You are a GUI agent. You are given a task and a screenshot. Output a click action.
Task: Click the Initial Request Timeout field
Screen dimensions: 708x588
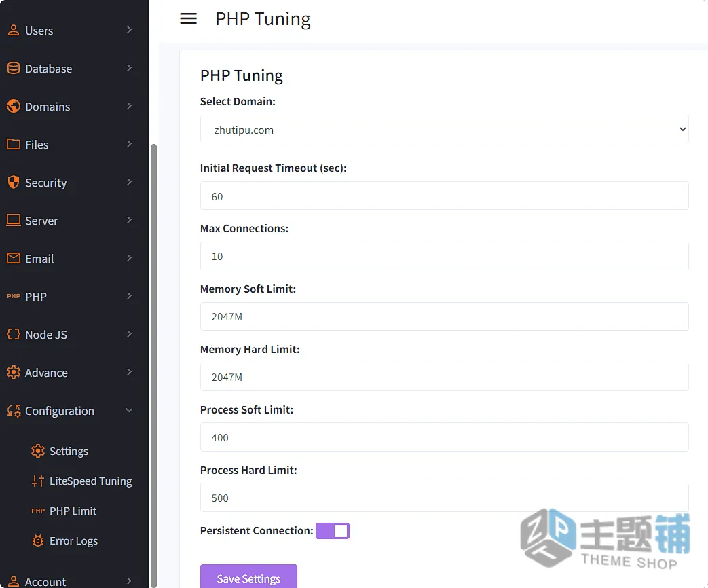(445, 196)
